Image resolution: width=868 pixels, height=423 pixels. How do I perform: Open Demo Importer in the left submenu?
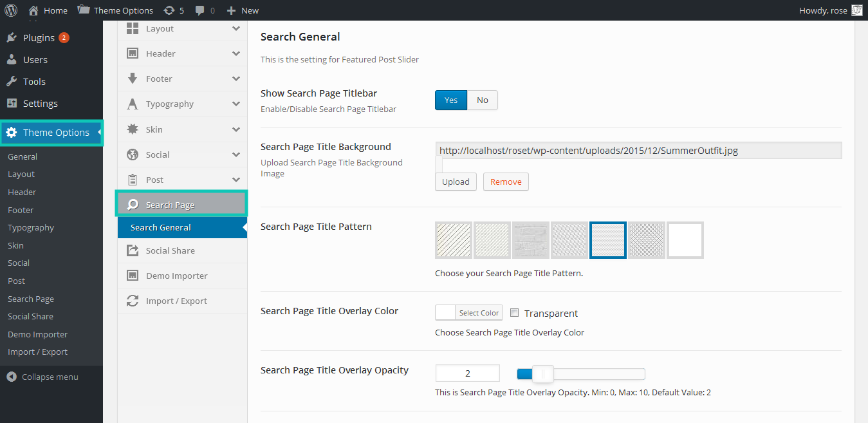37,334
